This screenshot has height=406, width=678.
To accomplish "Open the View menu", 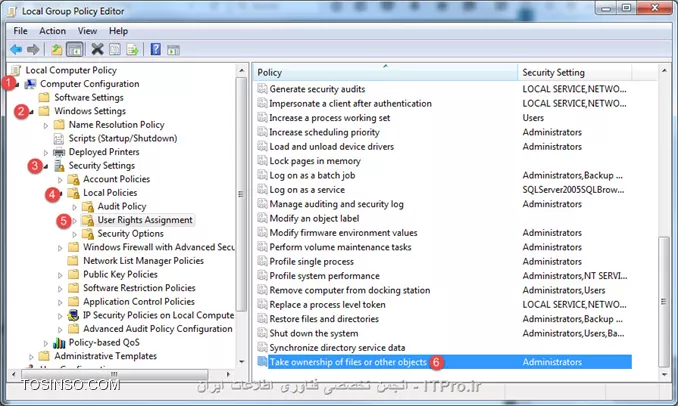I will (87, 31).
